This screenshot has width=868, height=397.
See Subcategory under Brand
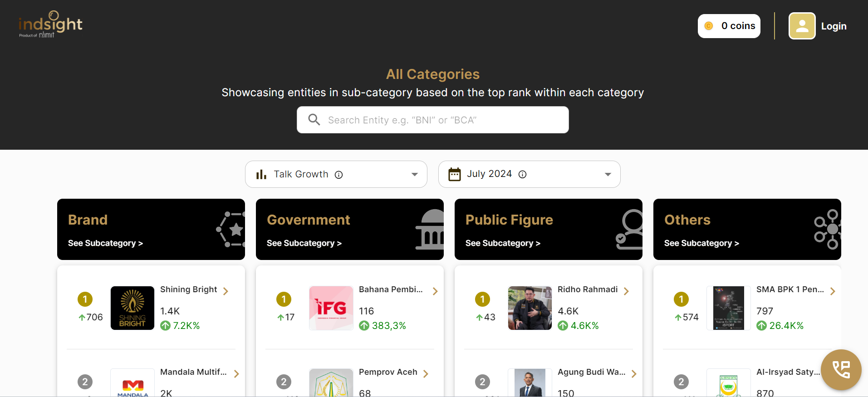(x=105, y=243)
